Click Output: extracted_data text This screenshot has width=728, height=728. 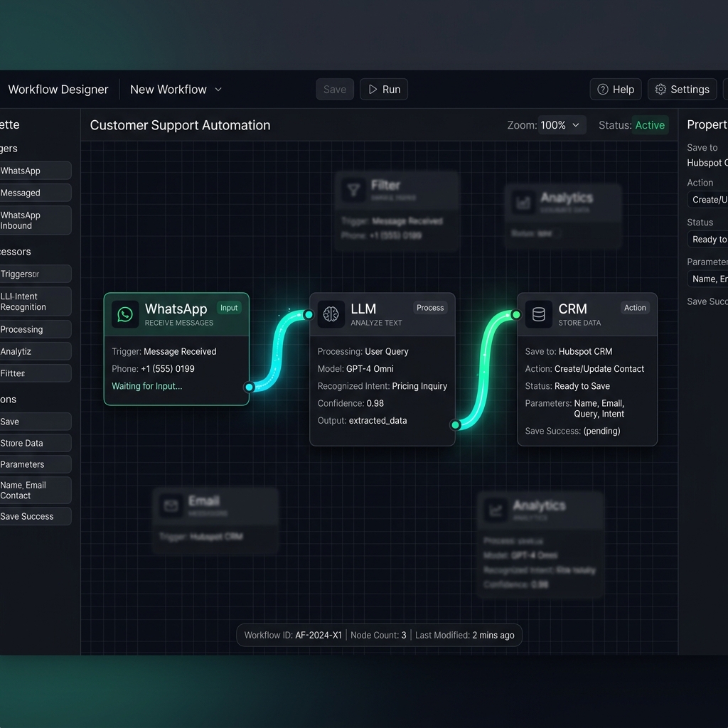[x=362, y=420]
